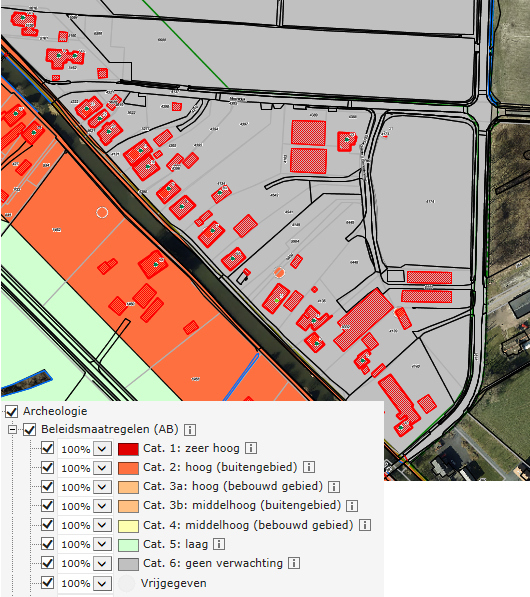Click the Vrijgegeven layer label

tap(173, 583)
